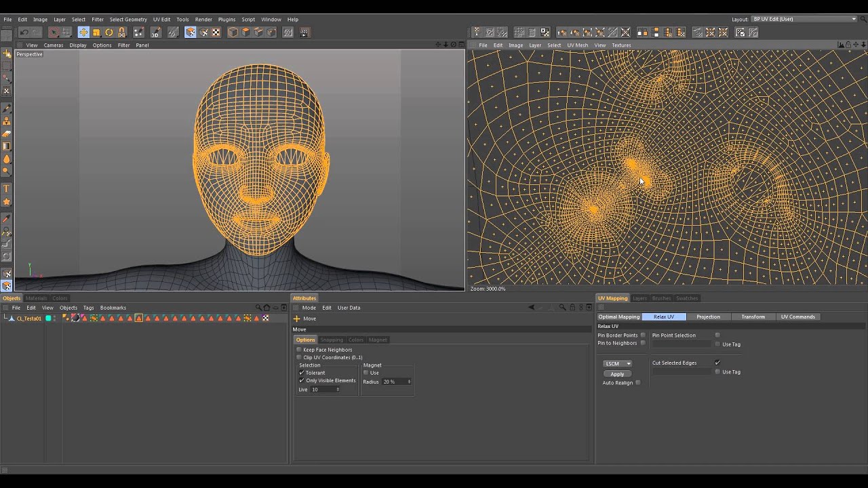Select the CL_Testa01 object in Objects manager
Screen dimensions: 868x488
click(29, 318)
